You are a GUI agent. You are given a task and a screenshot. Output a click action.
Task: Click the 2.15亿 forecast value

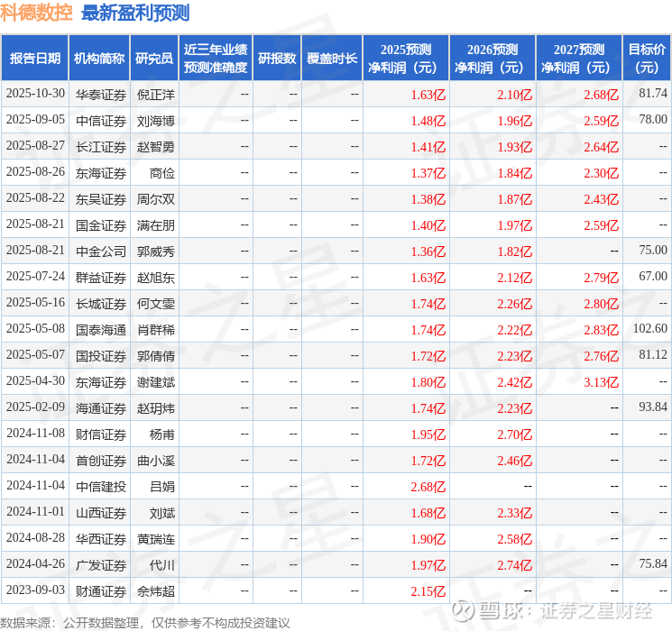coord(428,591)
